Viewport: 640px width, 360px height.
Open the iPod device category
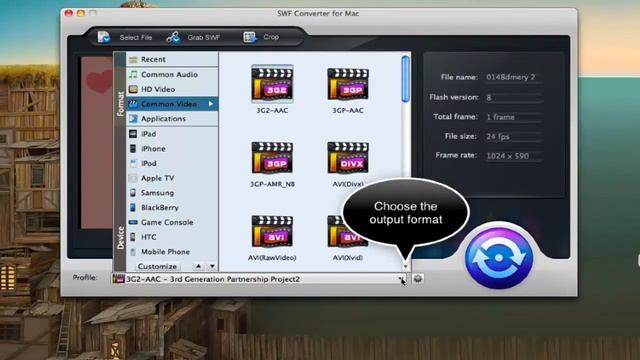pyautogui.click(x=172, y=163)
